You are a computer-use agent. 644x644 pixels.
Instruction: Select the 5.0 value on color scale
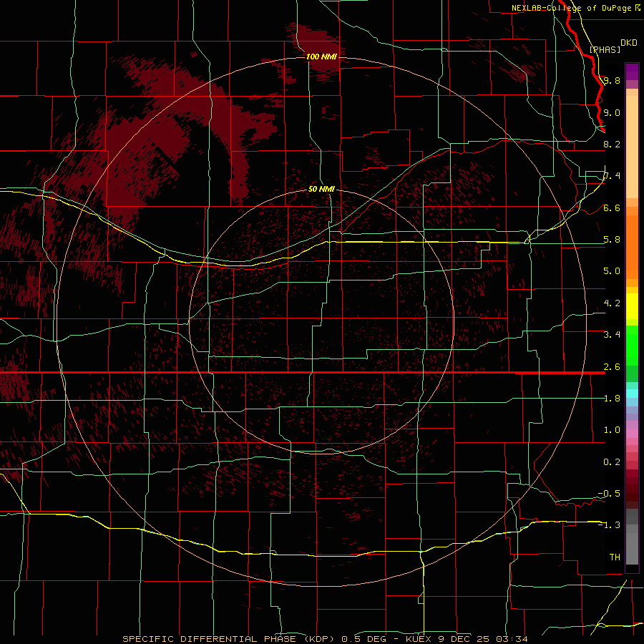point(612,271)
